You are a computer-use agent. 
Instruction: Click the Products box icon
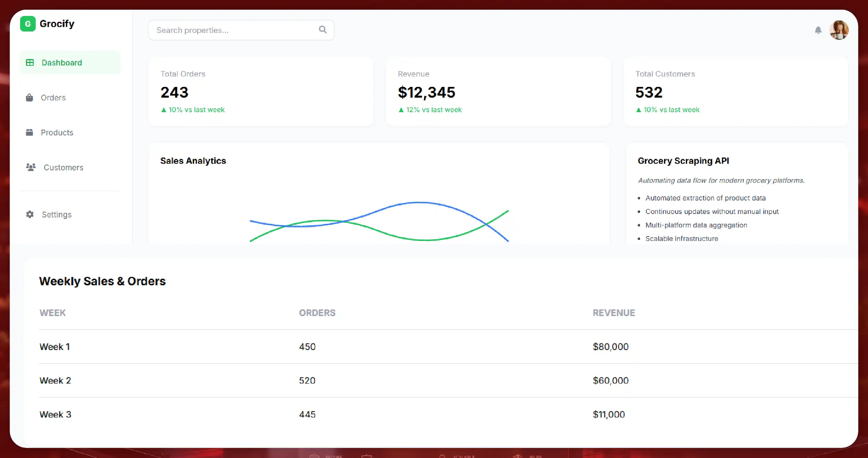tap(29, 132)
